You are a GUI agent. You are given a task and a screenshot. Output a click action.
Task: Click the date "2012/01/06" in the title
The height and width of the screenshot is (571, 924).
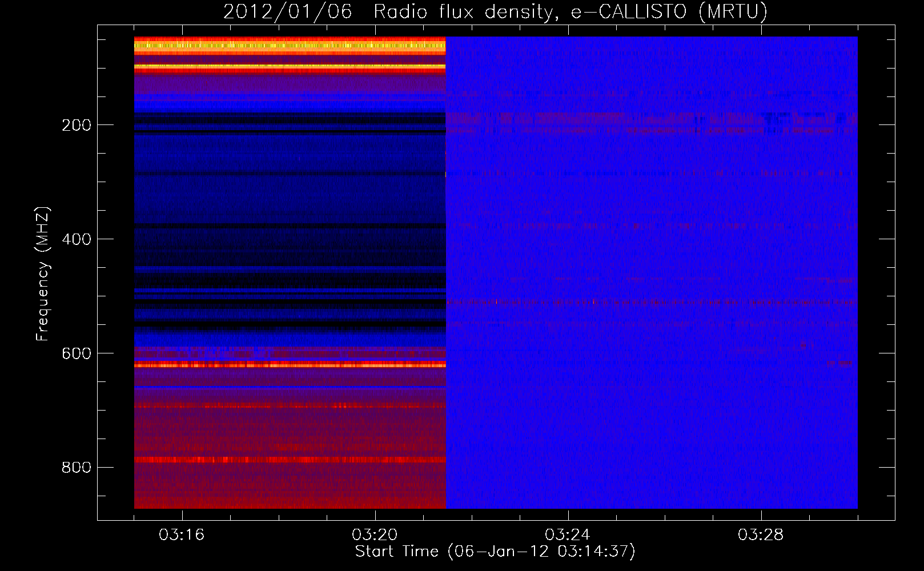coord(287,12)
